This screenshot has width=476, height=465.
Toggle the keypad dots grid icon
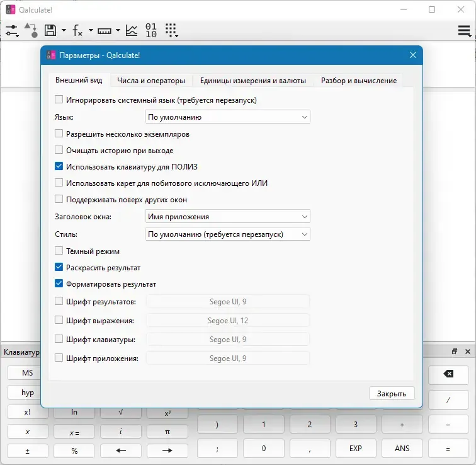pos(171,30)
